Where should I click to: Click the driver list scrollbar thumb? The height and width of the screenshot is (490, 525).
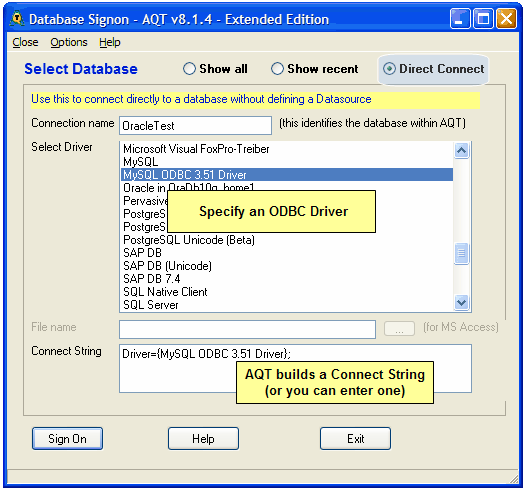click(x=462, y=253)
